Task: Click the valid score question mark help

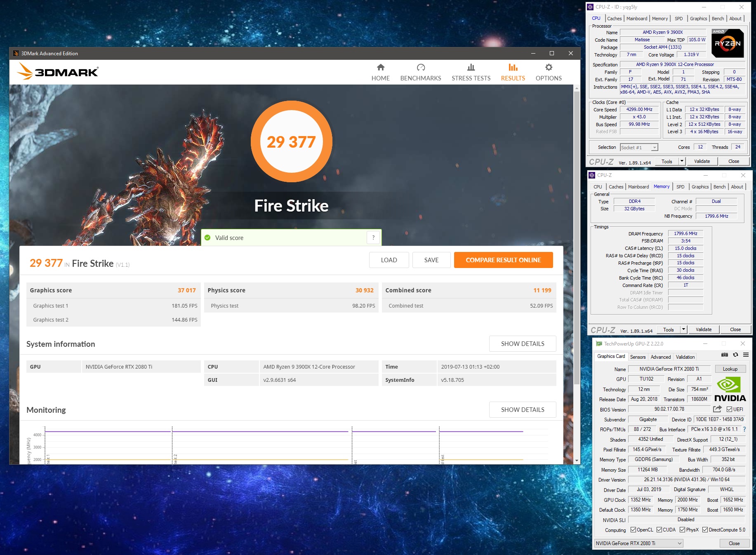Action: tap(373, 238)
